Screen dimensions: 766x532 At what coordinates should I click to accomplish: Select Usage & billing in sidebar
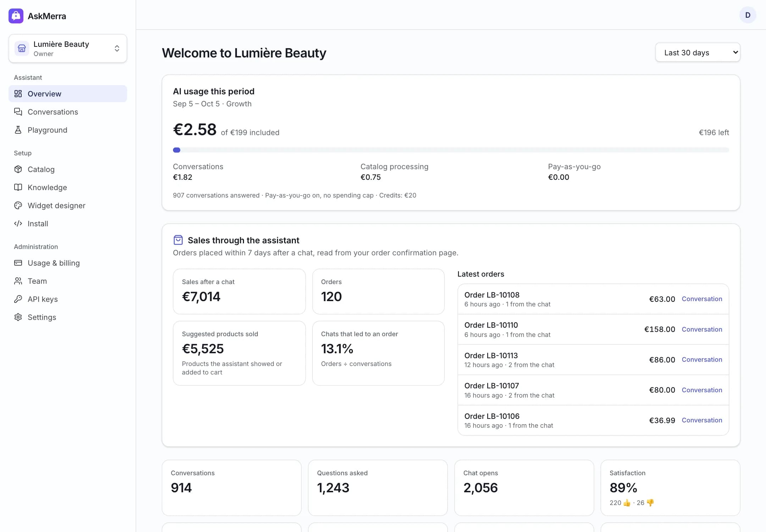(x=68, y=263)
